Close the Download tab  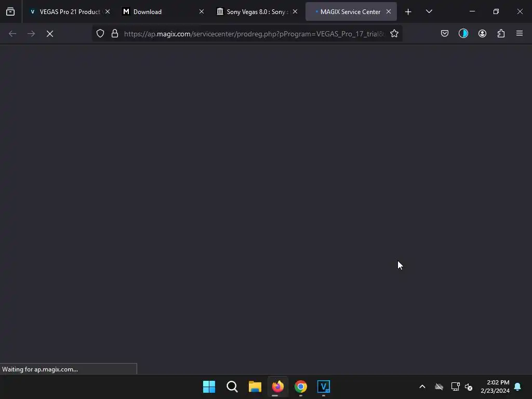[x=202, y=11]
